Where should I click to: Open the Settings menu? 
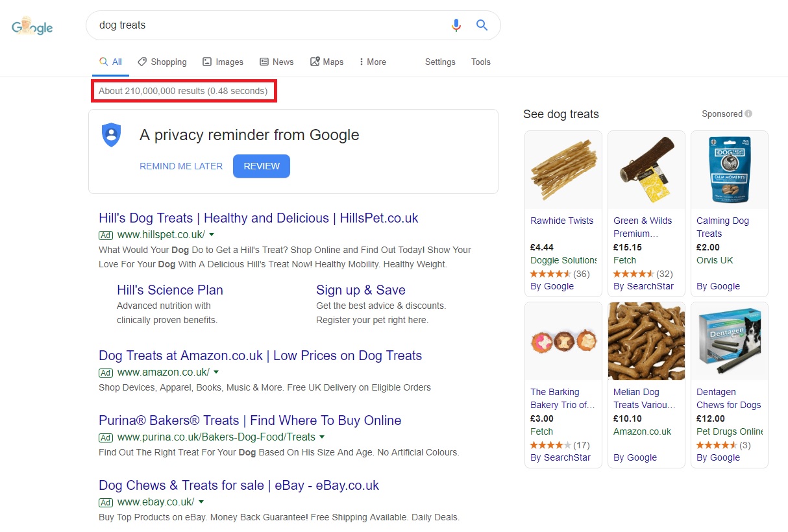[x=440, y=62]
